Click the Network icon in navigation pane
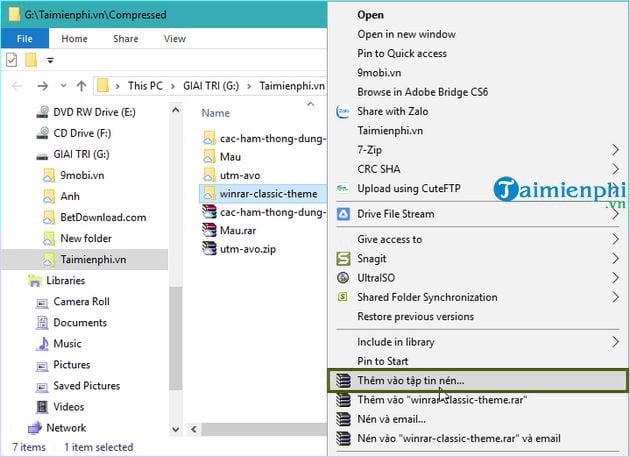630x457 pixels. (35, 428)
